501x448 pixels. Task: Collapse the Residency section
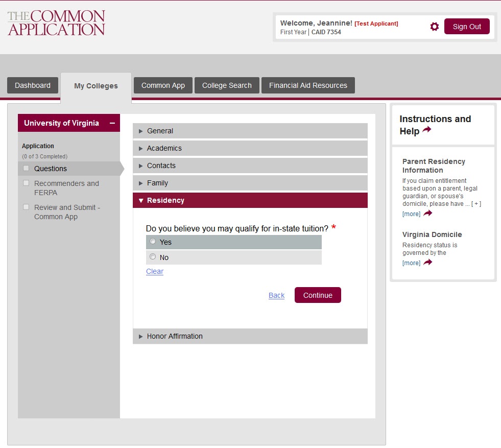click(x=250, y=200)
